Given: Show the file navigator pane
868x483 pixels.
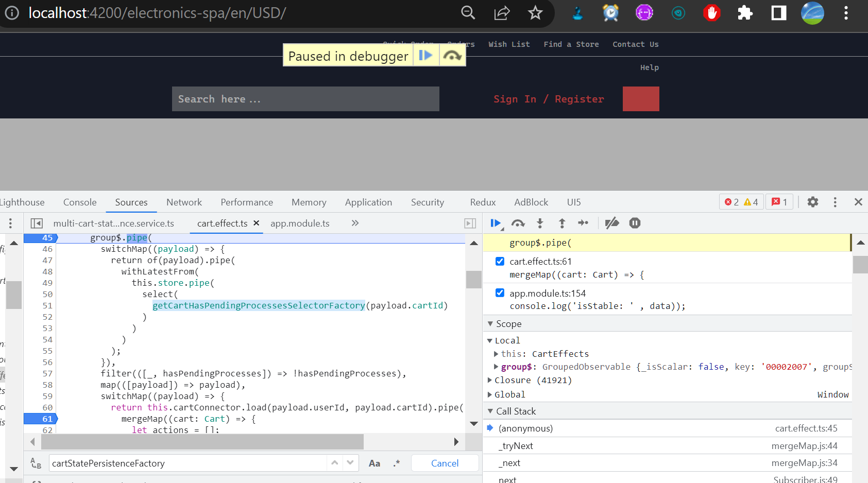Looking at the screenshot, I should pyautogui.click(x=37, y=223).
